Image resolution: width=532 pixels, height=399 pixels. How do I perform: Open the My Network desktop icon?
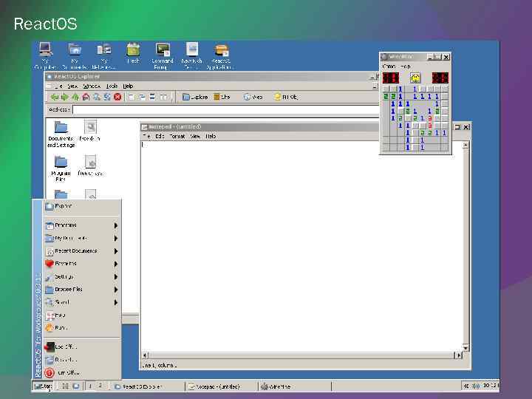104,55
